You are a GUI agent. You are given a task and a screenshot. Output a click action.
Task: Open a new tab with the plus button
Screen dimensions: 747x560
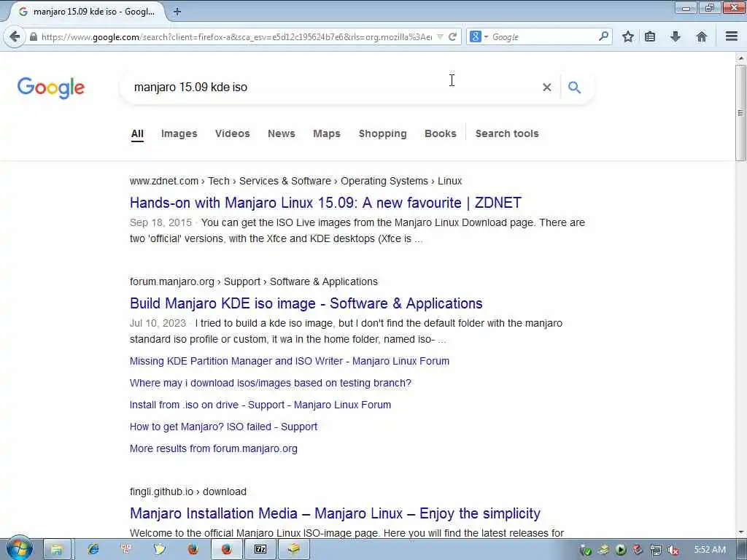tap(177, 12)
